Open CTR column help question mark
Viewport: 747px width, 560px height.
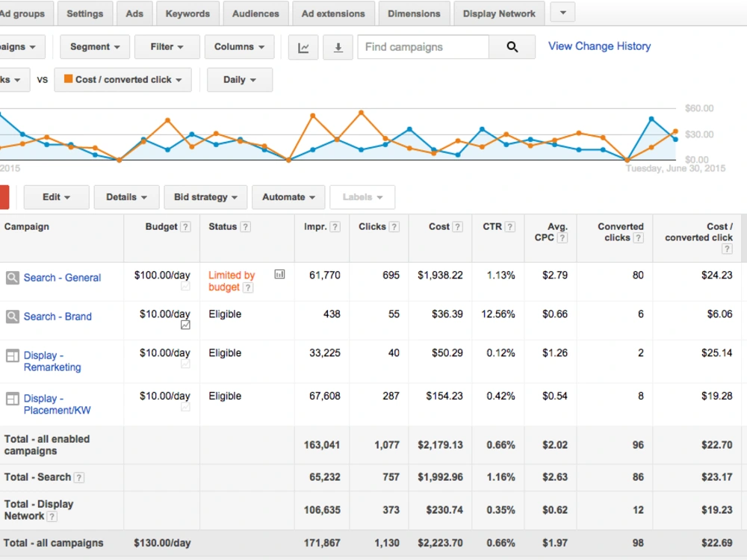[509, 227]
